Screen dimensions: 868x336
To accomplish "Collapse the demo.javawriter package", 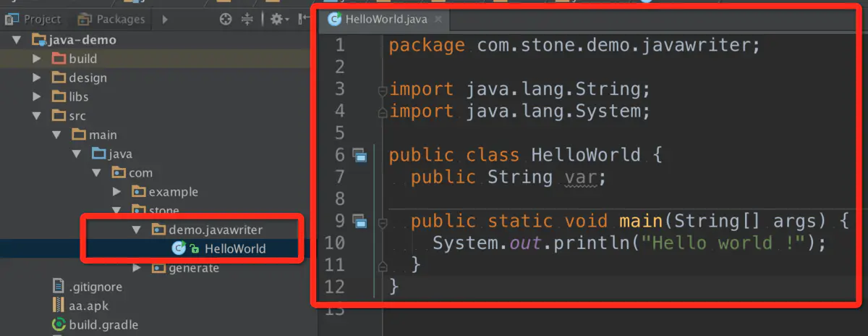I will click(136, 230).
